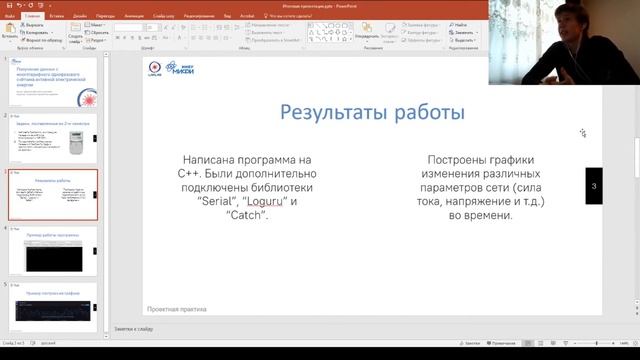Click the МИФИ logo on the slide
This screenshot has height=360, width=640.
coord(180,68)
